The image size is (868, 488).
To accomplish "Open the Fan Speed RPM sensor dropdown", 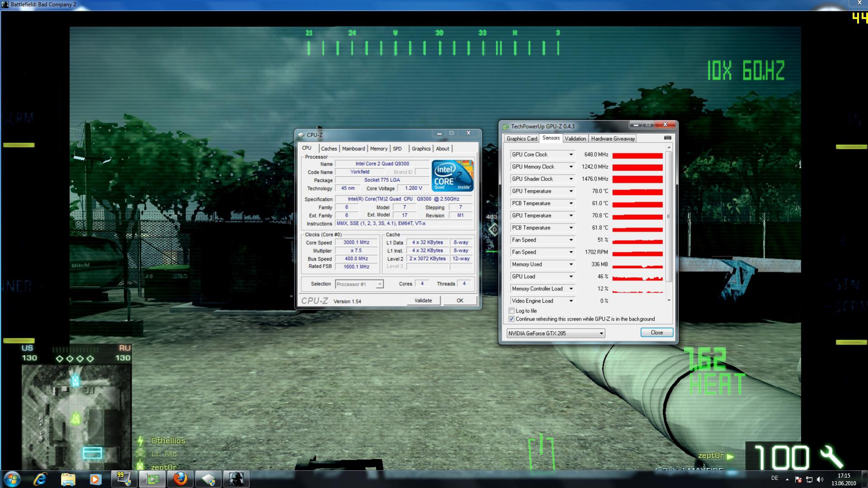I will (571, 252).
